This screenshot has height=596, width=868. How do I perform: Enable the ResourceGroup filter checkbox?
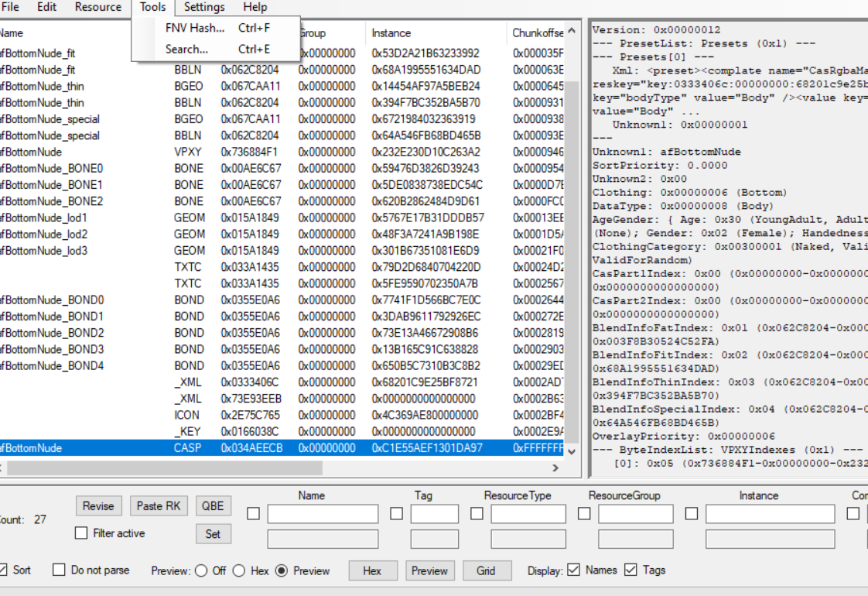[x=584, y=514]
